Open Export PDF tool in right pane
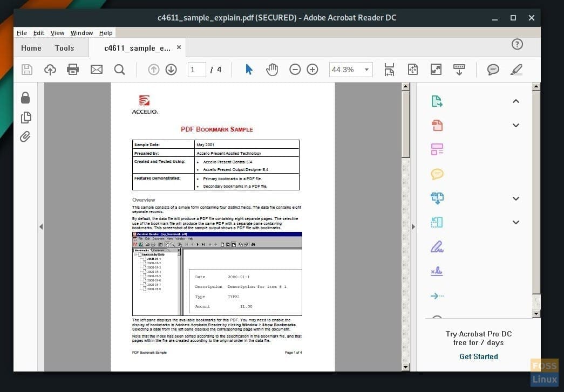Viewport: 564px width, 392px height. (x=437, y=101)
